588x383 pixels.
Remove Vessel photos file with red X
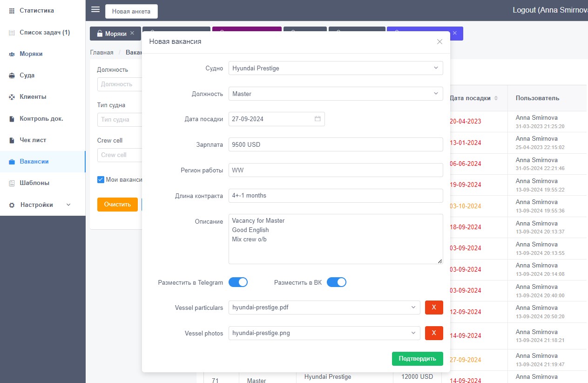point(434,333)
